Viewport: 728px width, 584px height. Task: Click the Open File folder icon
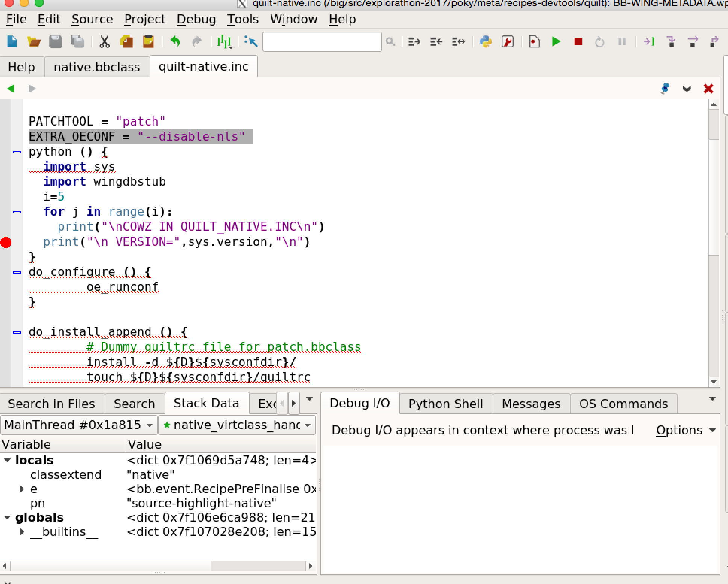pos(34,41)
